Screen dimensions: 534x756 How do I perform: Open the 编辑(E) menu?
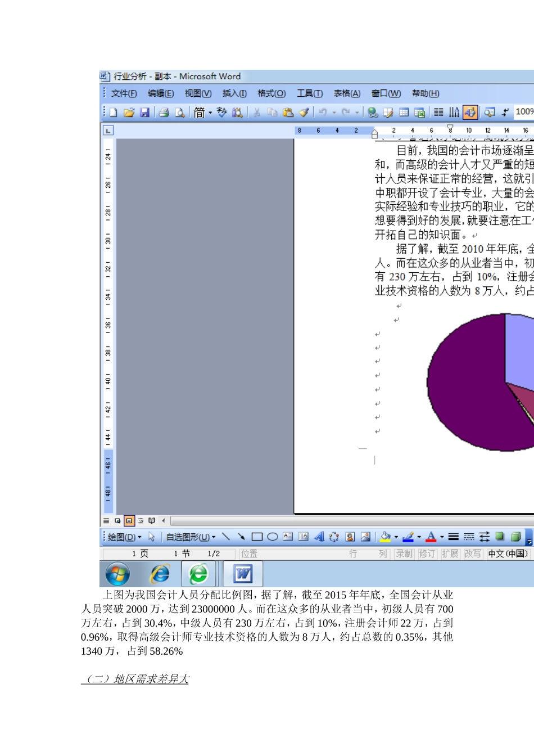click(161, 93)
